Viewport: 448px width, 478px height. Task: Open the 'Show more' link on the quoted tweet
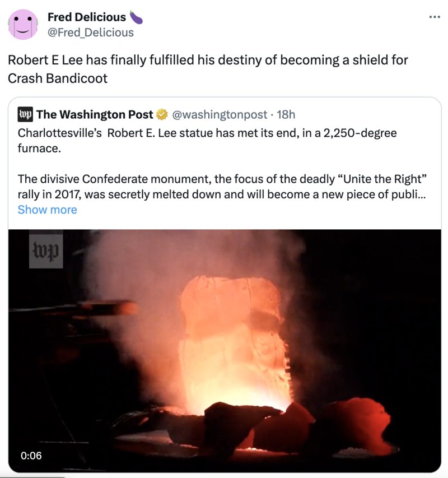pyautogui.click(x=47, y=210)
